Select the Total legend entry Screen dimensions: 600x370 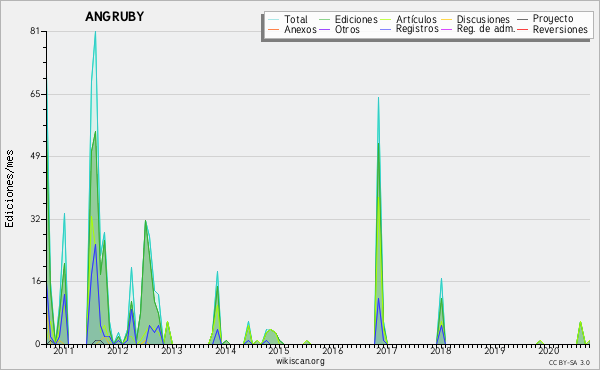[295, 19]
